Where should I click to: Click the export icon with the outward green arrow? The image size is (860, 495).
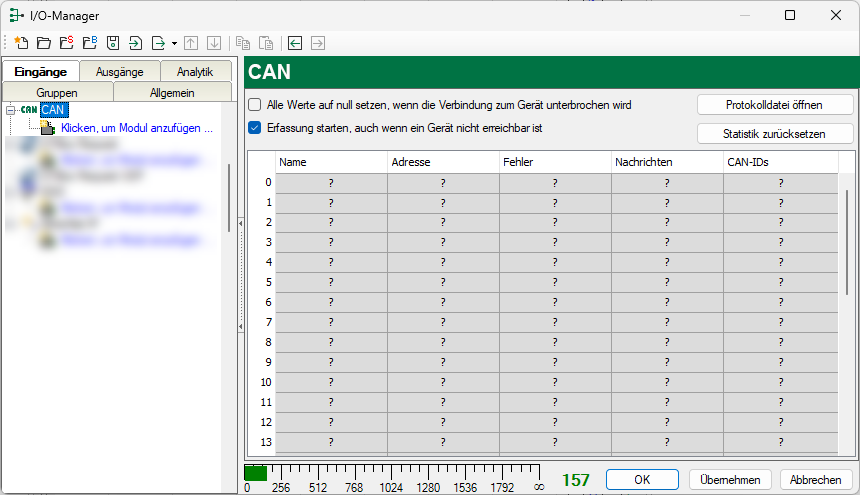click(158, 43)
